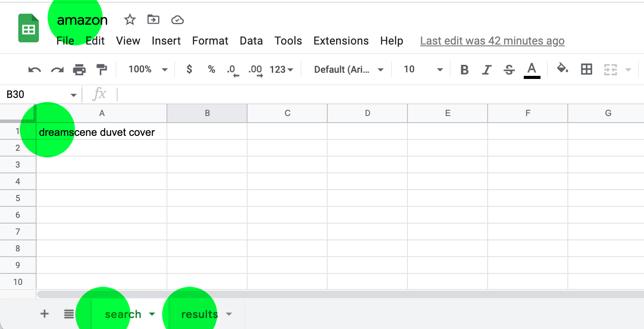Screen dimensions: 644x329
Task: Toggle italic formatting
Action: tap(486, 69)
